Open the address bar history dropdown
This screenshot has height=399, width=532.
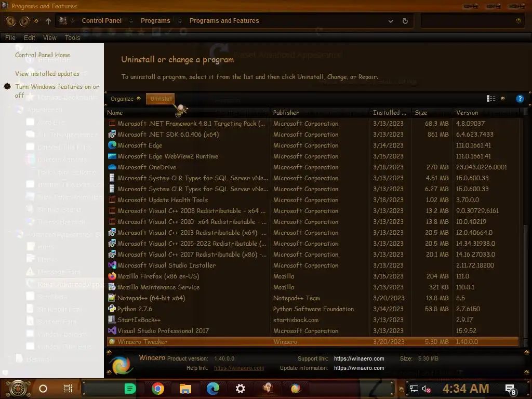pos(391,21)
